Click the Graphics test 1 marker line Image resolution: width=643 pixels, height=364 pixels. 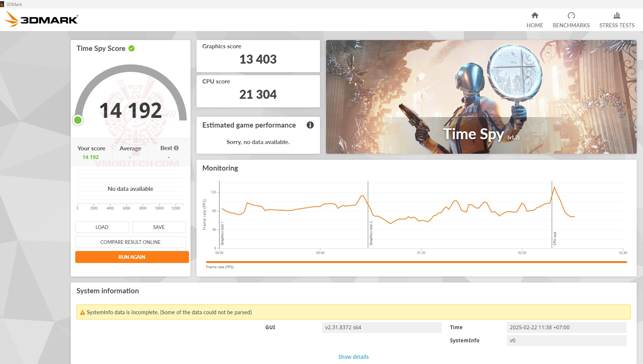pos(219,214)
